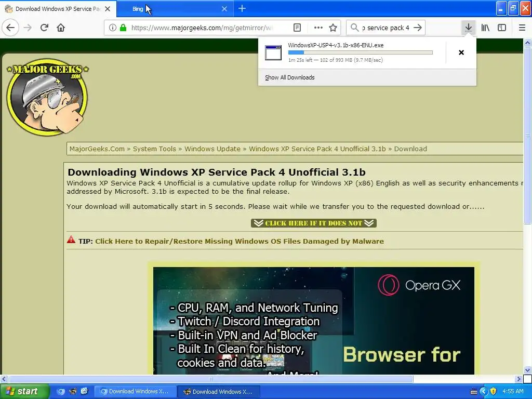Image resolution: width=532 pixels, height=399 pixels.
Task: Open Windows Update breadcrumb link
Action: (212, 149)
